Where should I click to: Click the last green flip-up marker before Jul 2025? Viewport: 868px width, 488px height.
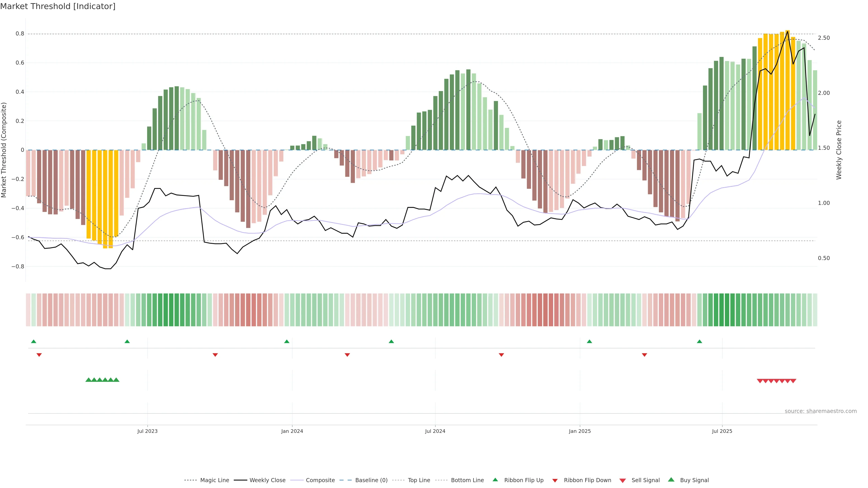(700, 342)
